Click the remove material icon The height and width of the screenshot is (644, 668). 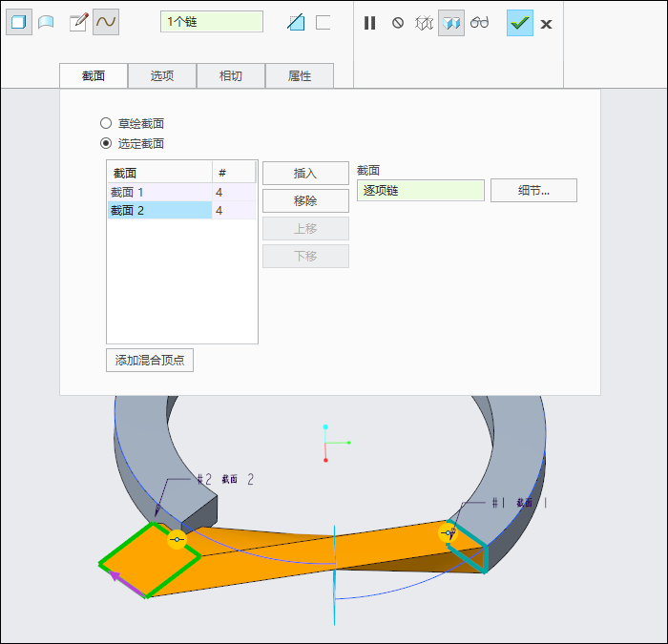(296, 22)
